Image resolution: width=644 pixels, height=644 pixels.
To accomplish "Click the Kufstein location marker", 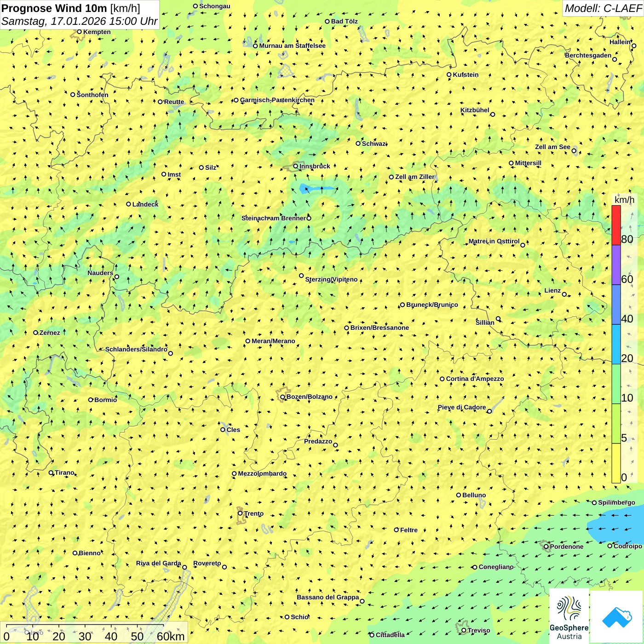I will pyautogui.click(x=449, y=75).
